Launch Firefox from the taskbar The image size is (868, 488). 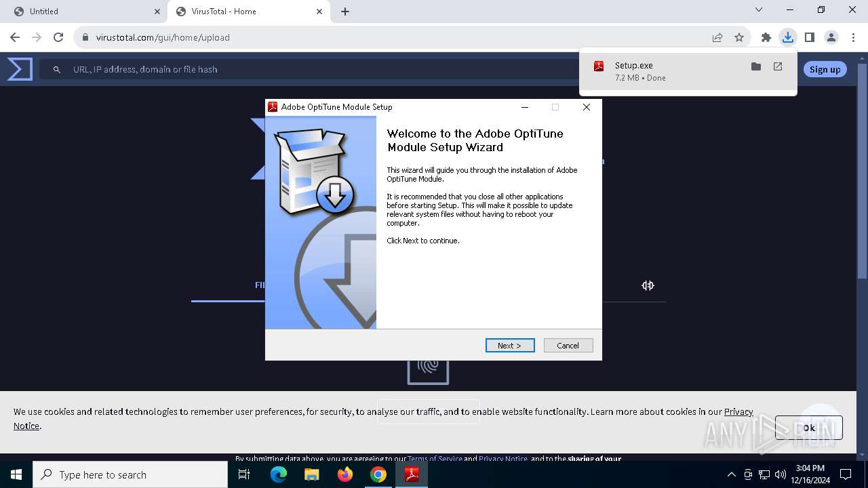tap(345, 474)
